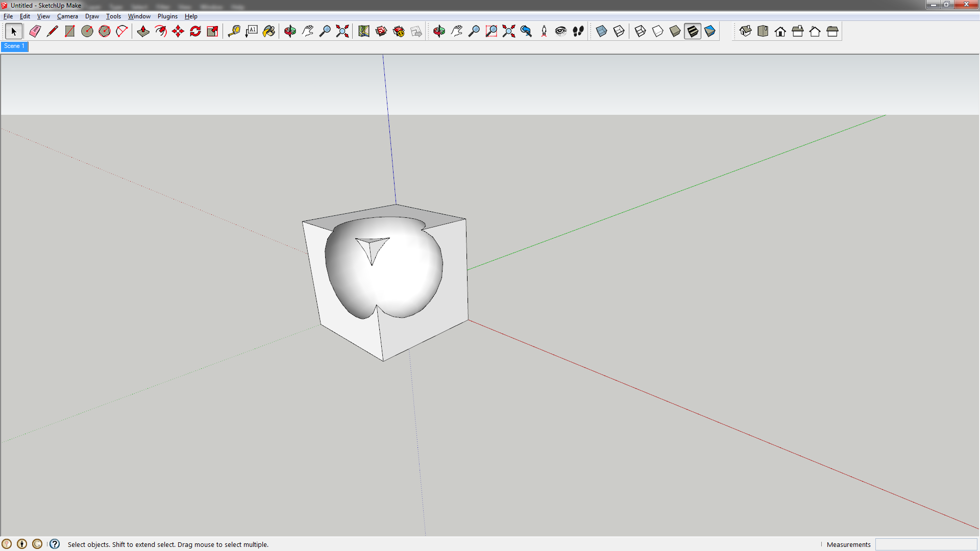Toggle Monochrome face style

(710, 31)
